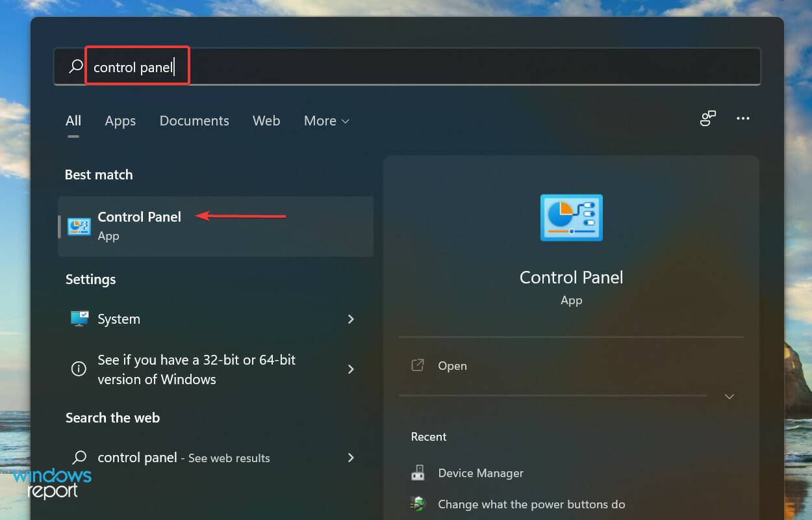Switch to the Apps tab
The image size is (812, 520).
120,121
